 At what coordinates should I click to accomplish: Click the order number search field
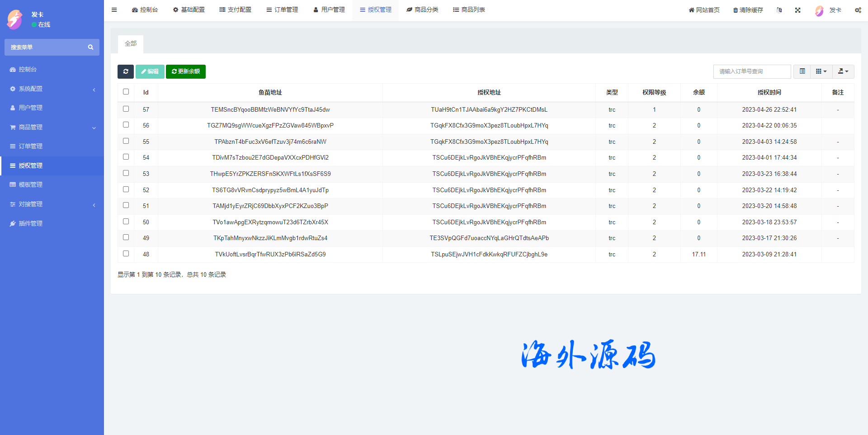coord(752,71)
